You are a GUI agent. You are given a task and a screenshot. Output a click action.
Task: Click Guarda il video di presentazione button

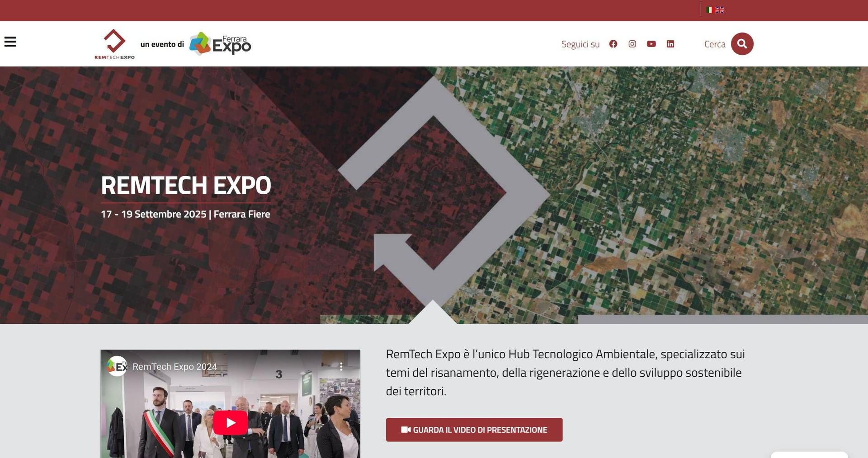point(474,430)
